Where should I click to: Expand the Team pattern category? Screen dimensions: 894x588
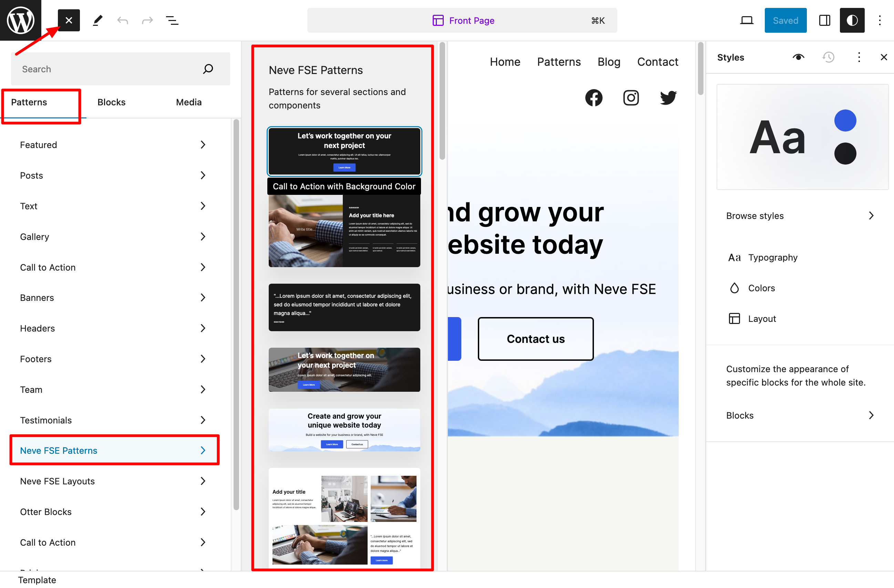tap(113, 389)
